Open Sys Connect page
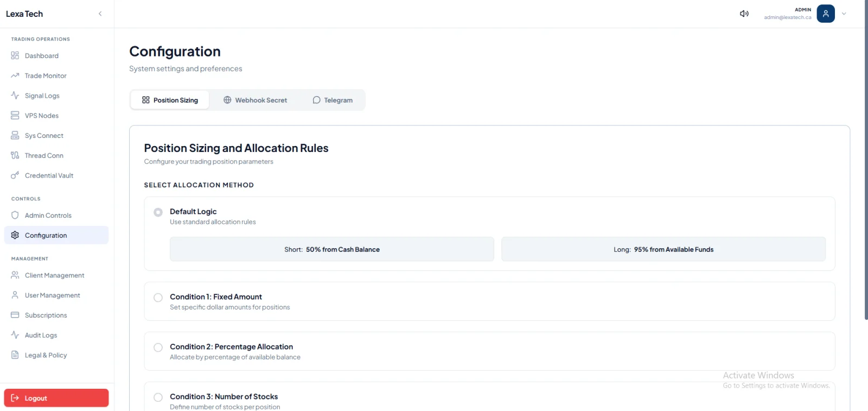Screen dimensions: 868x411 point(56,136)
